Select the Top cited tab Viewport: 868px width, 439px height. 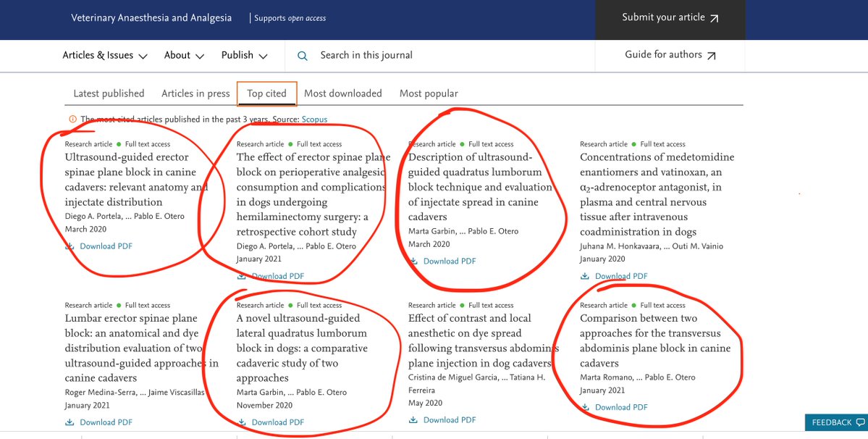(267, 93)
